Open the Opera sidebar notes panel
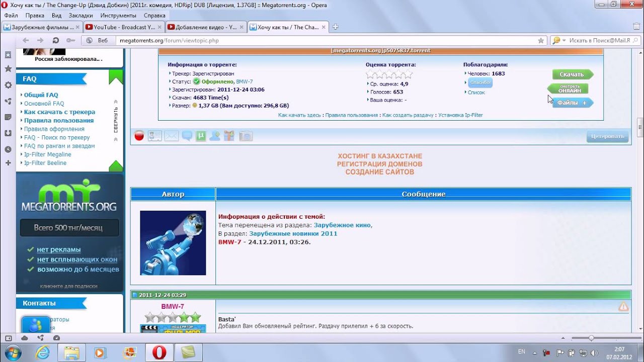The height and width of the screenshot is (362, 644). click(8, 117)
